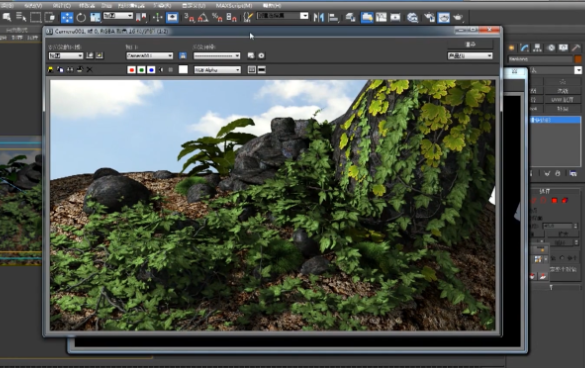Click the Print Image icon
The image size is (585, 368).
(80, 69)
